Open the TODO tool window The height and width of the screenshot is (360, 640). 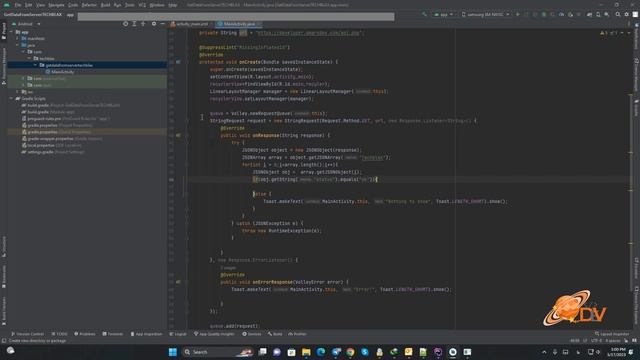coord(60,334)
